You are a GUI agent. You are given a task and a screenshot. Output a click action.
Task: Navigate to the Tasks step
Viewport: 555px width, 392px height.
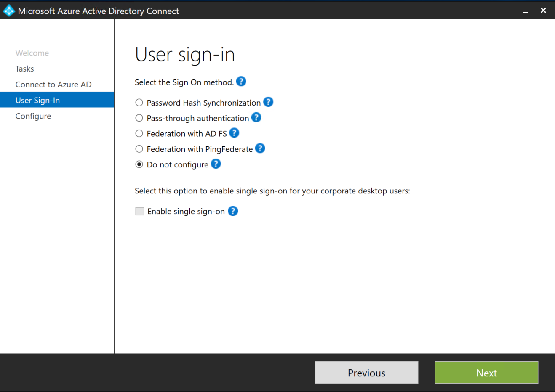pos(24,68)
